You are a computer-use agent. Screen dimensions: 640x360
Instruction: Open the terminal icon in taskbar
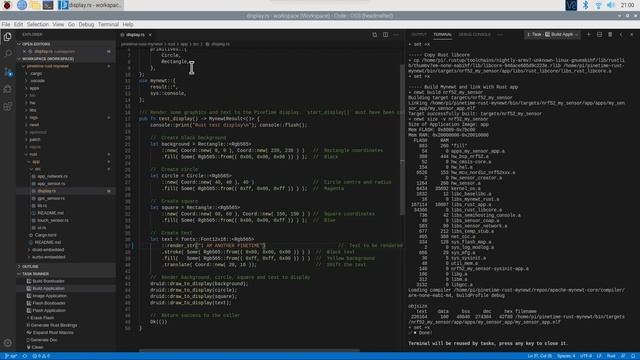click(x=48, y=5)
